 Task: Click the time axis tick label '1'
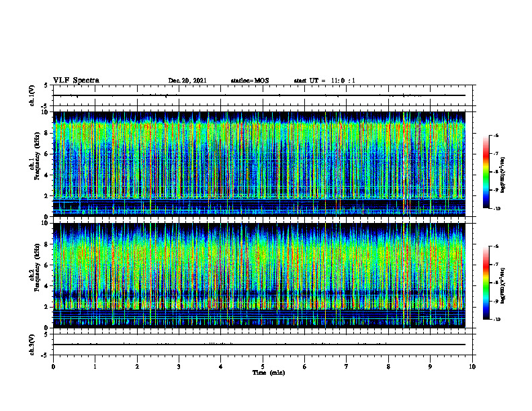95,367
